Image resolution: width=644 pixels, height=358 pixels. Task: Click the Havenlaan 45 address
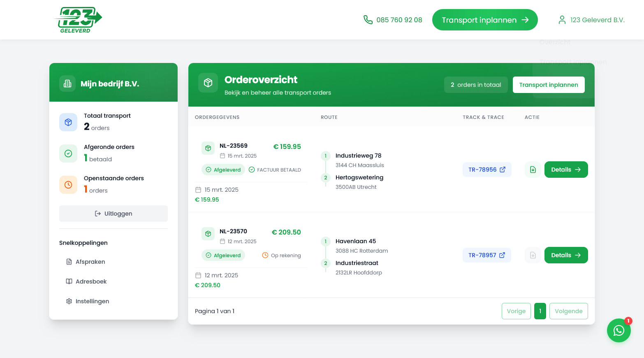click(x=356, y=241)
